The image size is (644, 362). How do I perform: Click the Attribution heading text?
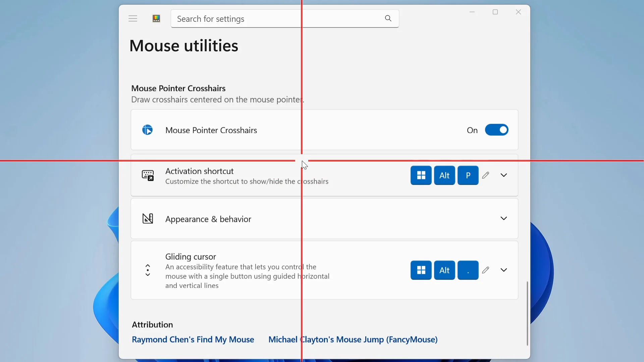tap(152, 324)
